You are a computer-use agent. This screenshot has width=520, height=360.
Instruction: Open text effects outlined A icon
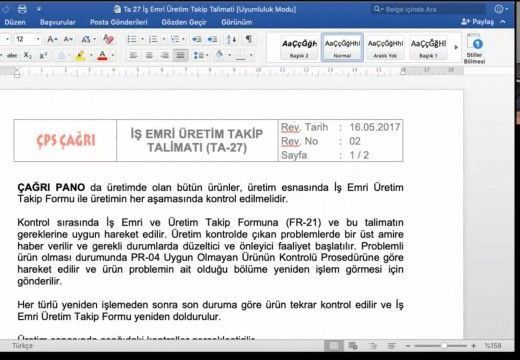(x=62, y=56)
